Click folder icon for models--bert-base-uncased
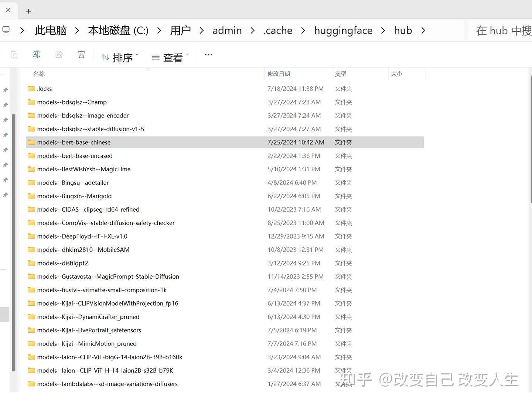The height and width of the screenshot is (401, 532). pos(31,156)
